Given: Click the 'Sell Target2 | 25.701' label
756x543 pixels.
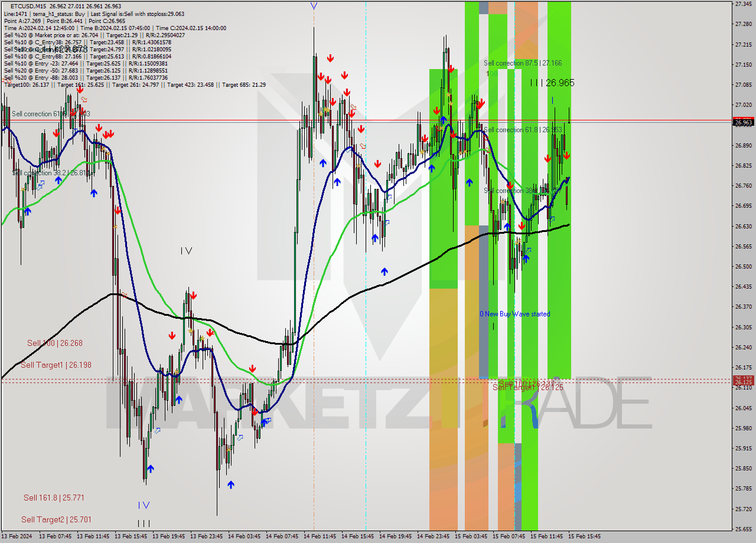Looking at the screenshot, I should (56, 519).
